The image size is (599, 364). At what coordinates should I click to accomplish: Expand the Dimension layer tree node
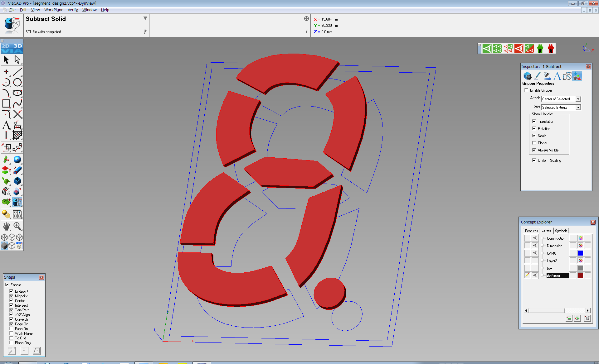543,246
